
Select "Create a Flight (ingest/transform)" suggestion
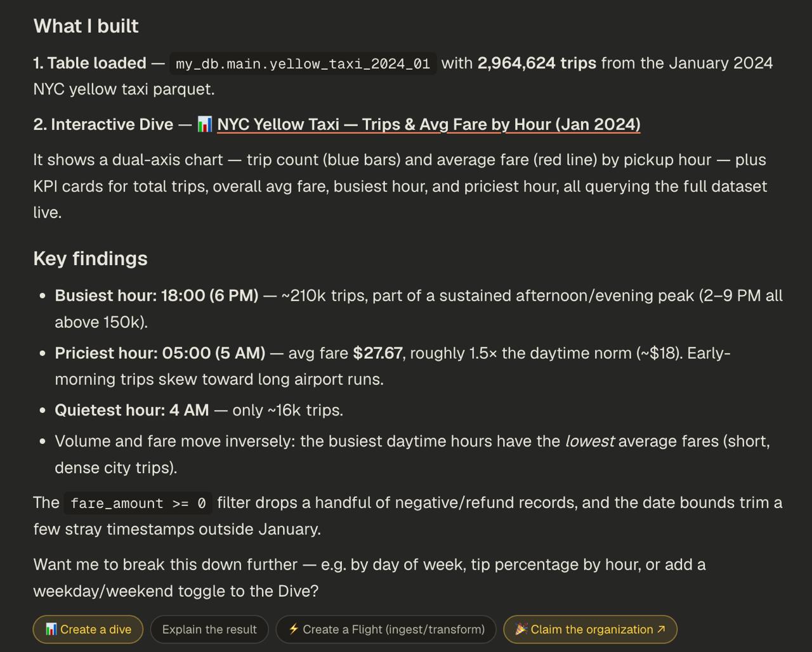click(386, 629)
